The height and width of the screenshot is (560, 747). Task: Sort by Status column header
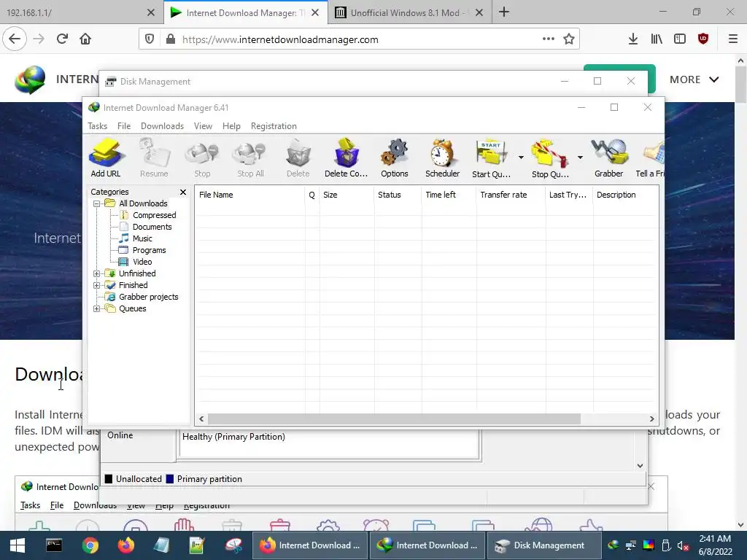tap(398, 195)
